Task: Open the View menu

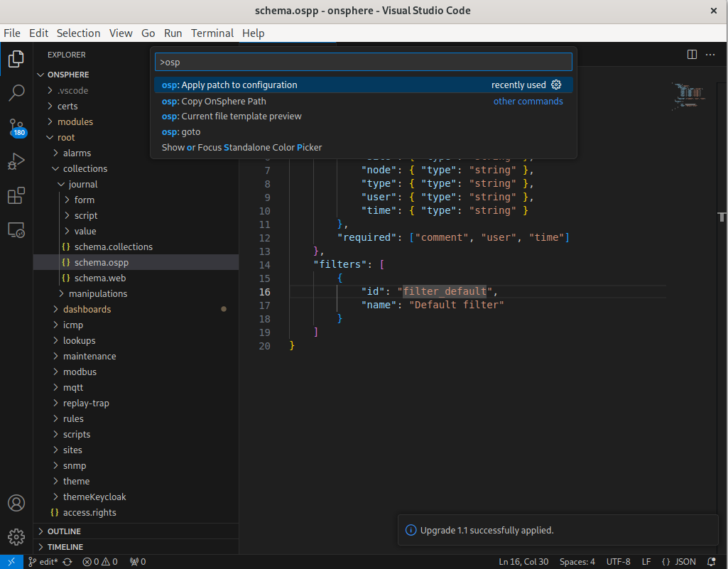Action: pyautogui.click(x=121, y=33)
